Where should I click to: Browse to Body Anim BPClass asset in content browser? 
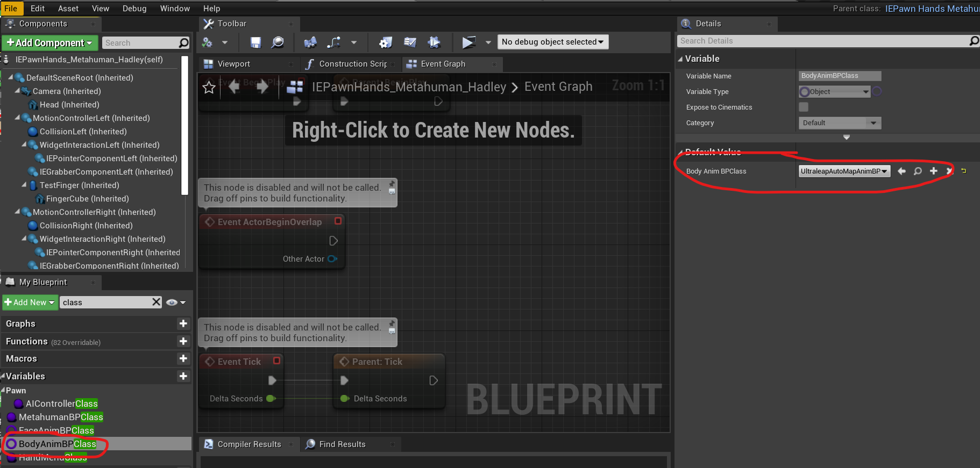[918, 171]
